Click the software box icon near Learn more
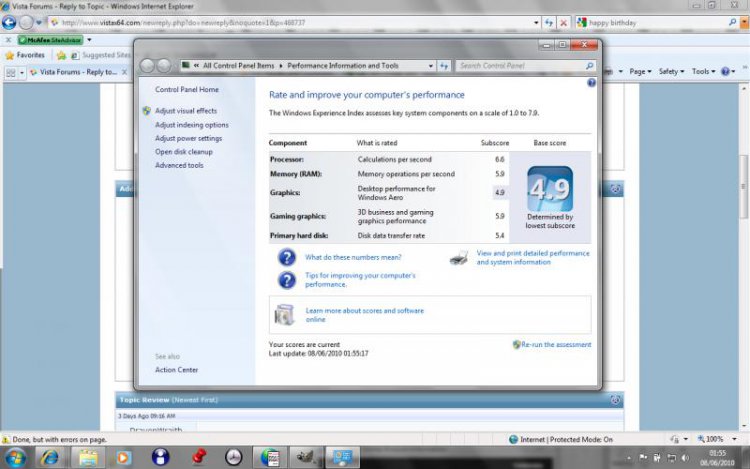750x469 pixels. 285,315
